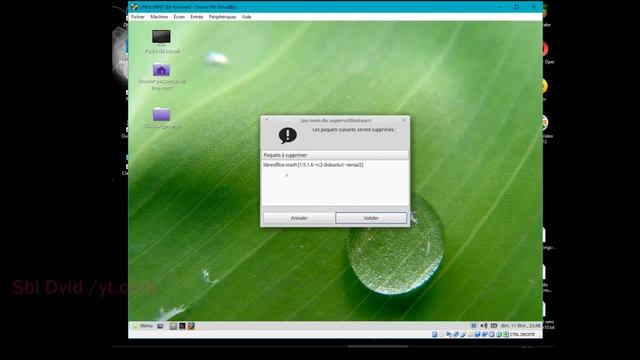
Task: Select the libreoffice-math package row
Action: point(335,165)
